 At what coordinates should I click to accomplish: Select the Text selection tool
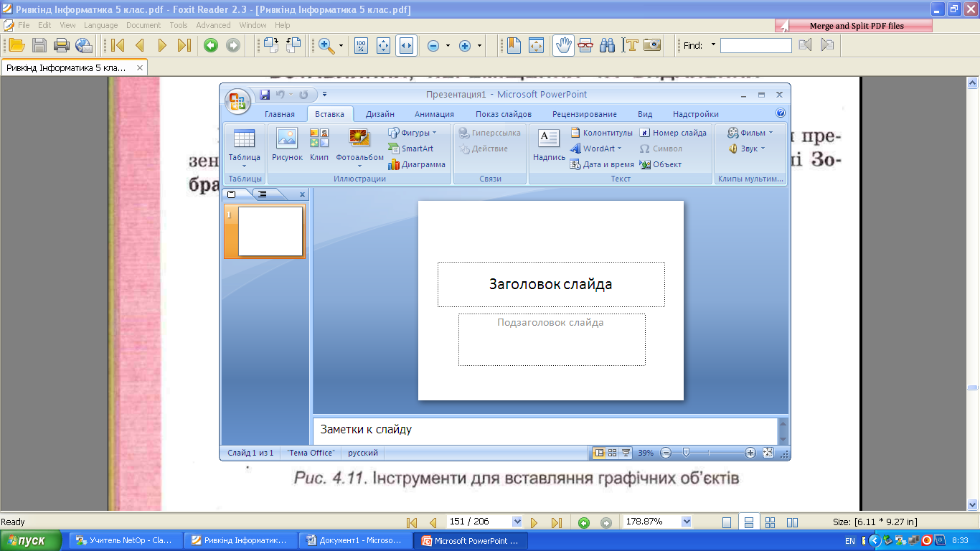click(x=630, y=45)
